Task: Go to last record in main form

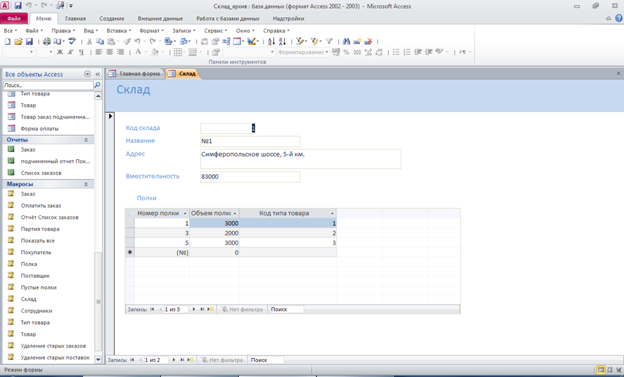Action: click(182, 360)
